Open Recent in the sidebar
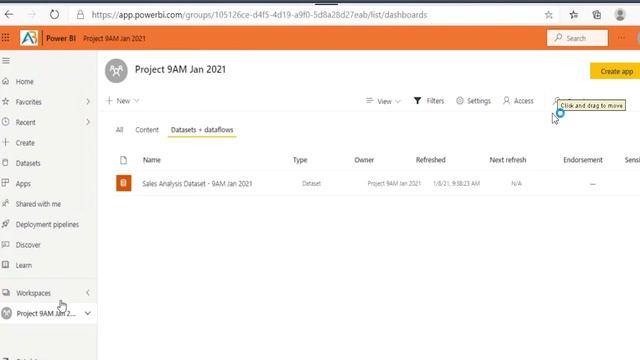This screenshot has width=640, height=360. 25,122
